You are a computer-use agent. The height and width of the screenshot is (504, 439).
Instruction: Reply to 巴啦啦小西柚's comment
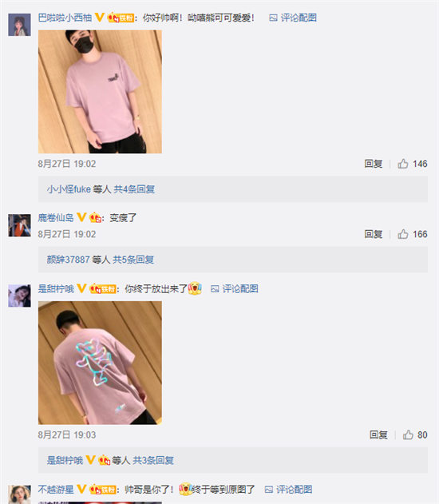pos(374,164)
